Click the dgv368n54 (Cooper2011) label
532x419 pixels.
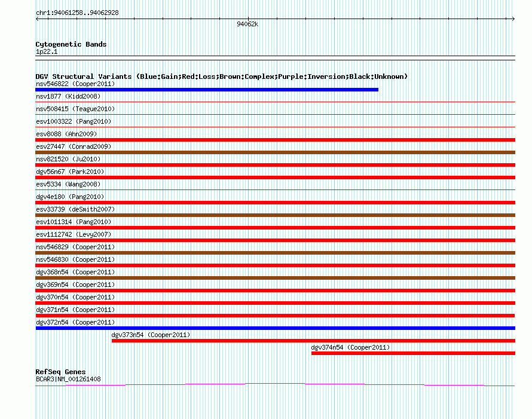coord(75,272)
